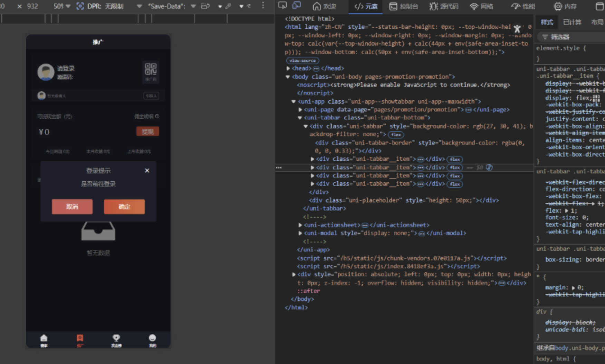Open the Save-Data throttling dropdown

point(172,6)
